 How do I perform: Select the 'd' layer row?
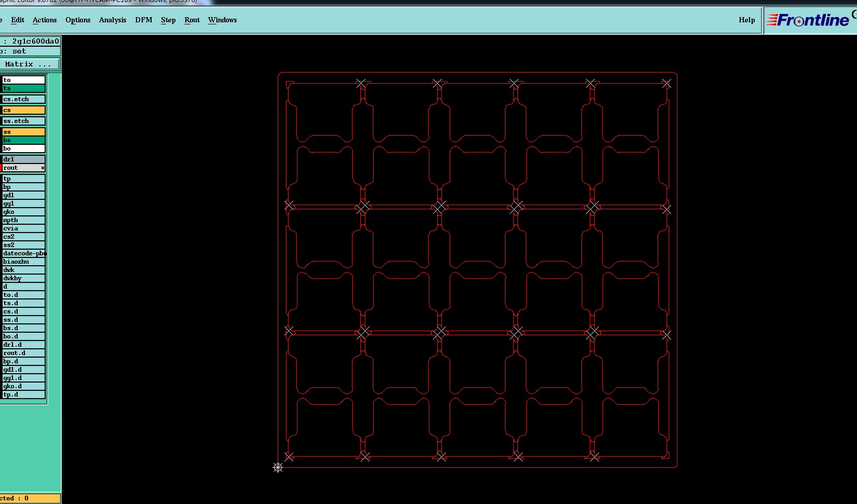pyautogui.click(x=23, y=287)
